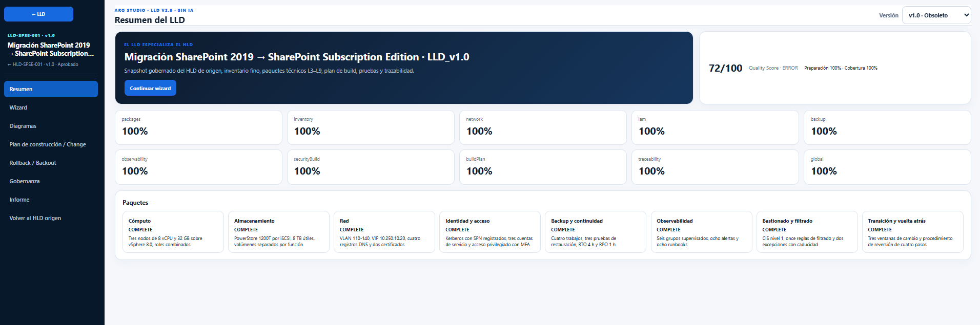The width and height of the screenshot is (980, 325).
Task: Click the HLD-SPSE-001 v1.0 Aprobado link
Action: coord(43,64)
